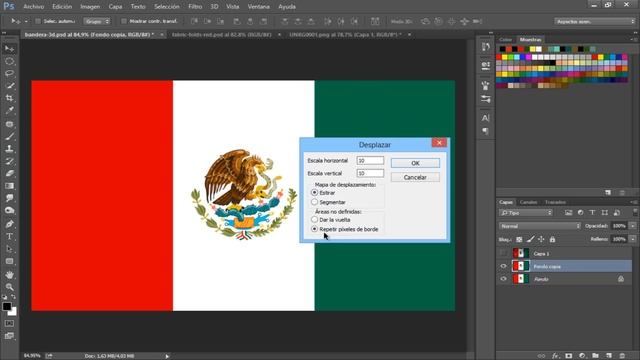The width and height of the screenshot is (640, 360).
Task: Open the Brush Presets panel icon
Action: tap(485, 85)
